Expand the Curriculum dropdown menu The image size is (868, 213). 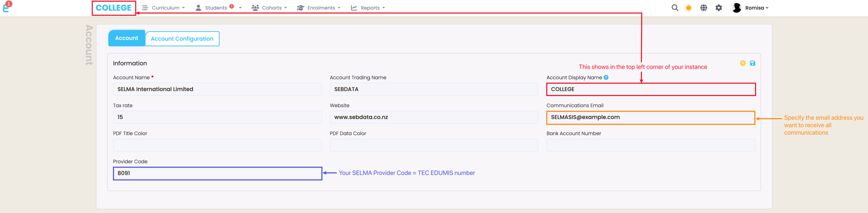point(164,8)
